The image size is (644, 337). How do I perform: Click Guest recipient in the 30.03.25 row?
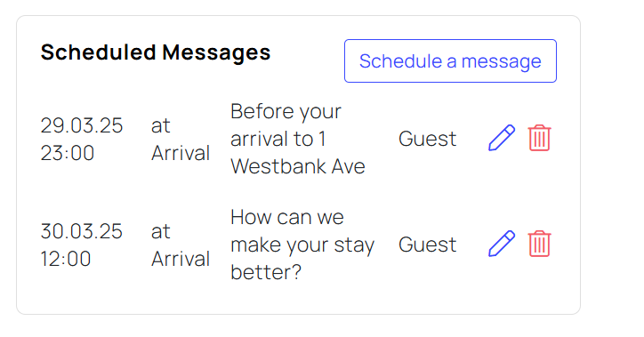(427, 245)
